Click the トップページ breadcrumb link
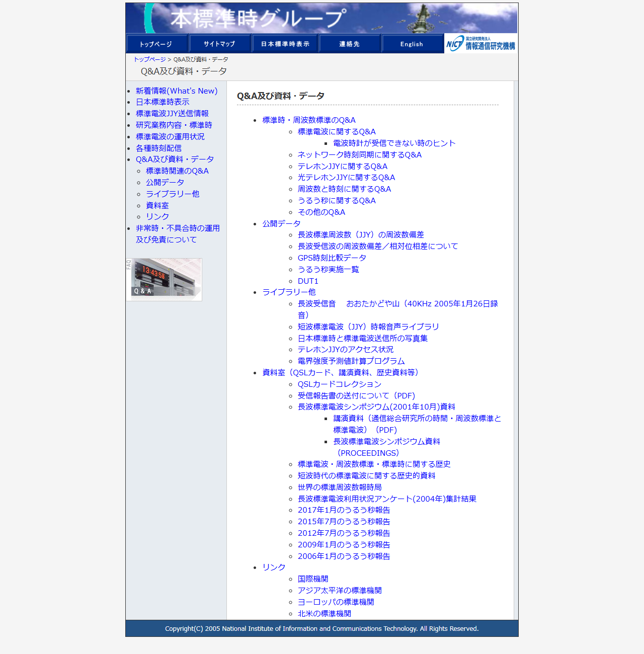Screen dimensions: 644x654 [x=149, y=59]
